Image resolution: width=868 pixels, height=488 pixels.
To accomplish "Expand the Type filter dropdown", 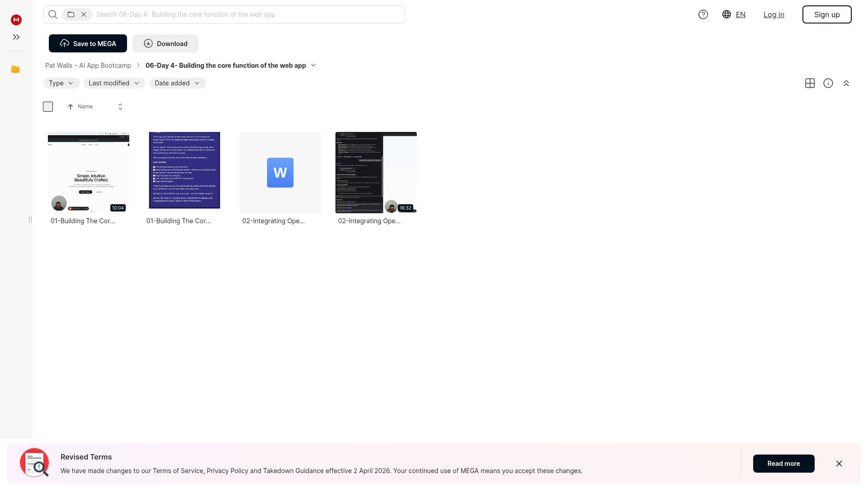I will (61, 83).
